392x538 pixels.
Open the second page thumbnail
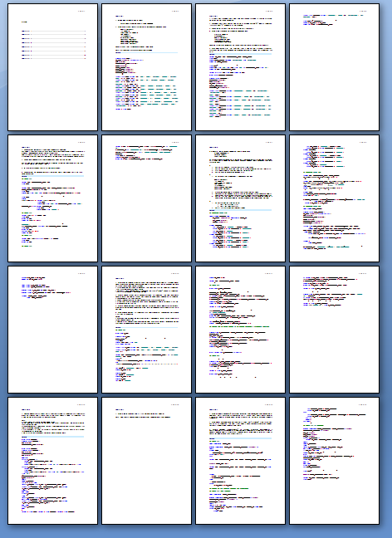pyautogui.click(x=146, y=67)
